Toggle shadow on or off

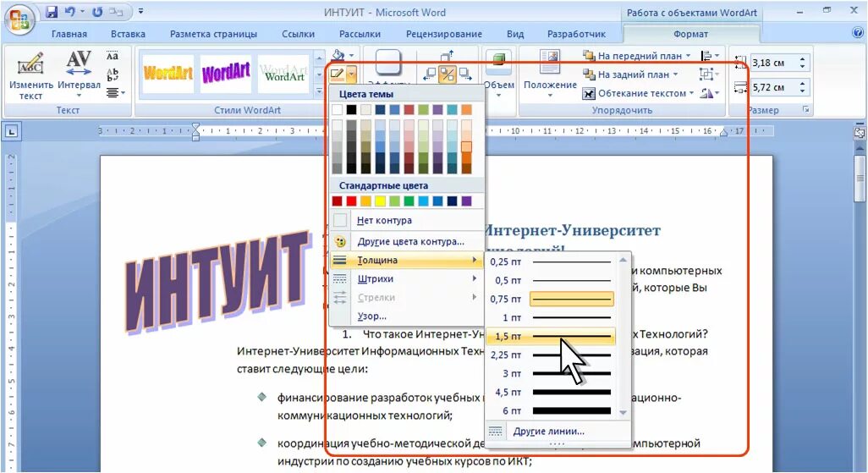(448, 74)
